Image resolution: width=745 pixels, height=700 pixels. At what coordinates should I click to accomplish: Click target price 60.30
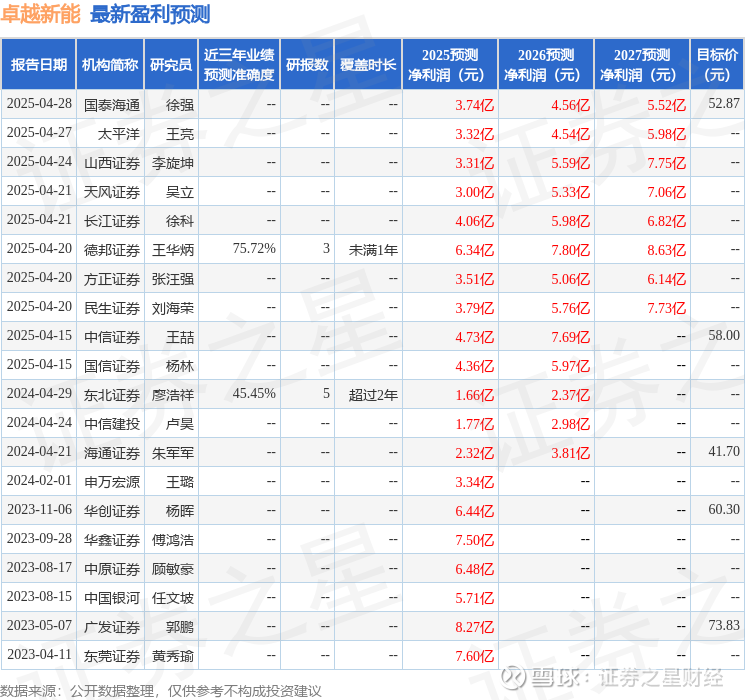(724, 509)
